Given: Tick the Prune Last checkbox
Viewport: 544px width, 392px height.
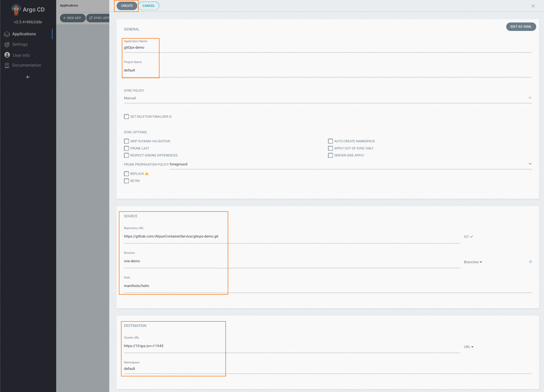Looking at the screenshot, I should [x=126, y=148].
